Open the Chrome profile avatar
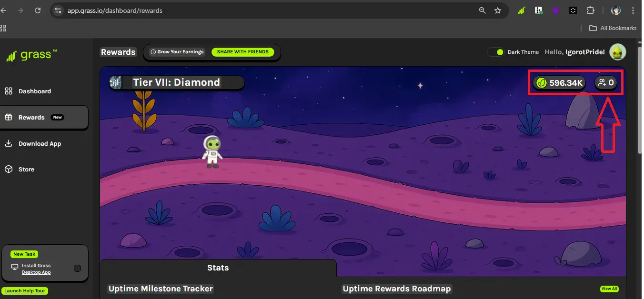 click(x=616, y=10)
